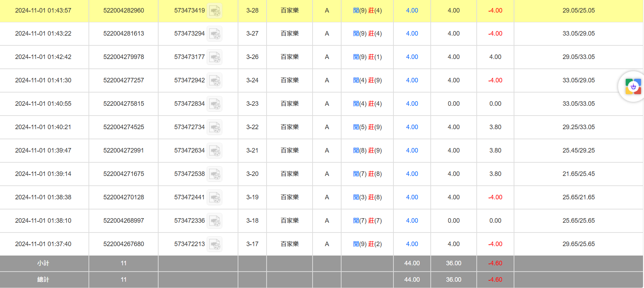Click blue 4.00 bet amount in row 3-28

[412, 10]
